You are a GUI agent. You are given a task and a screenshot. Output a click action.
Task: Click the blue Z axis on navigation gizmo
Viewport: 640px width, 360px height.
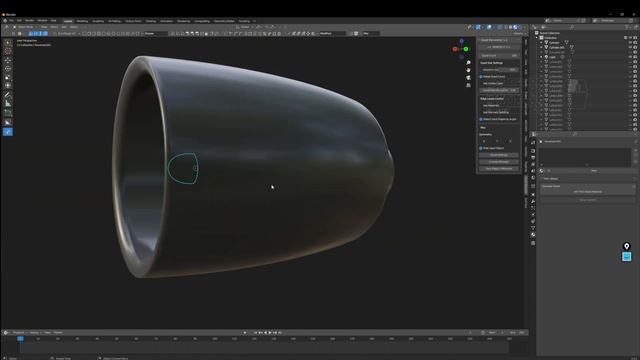tap(461, 41)
